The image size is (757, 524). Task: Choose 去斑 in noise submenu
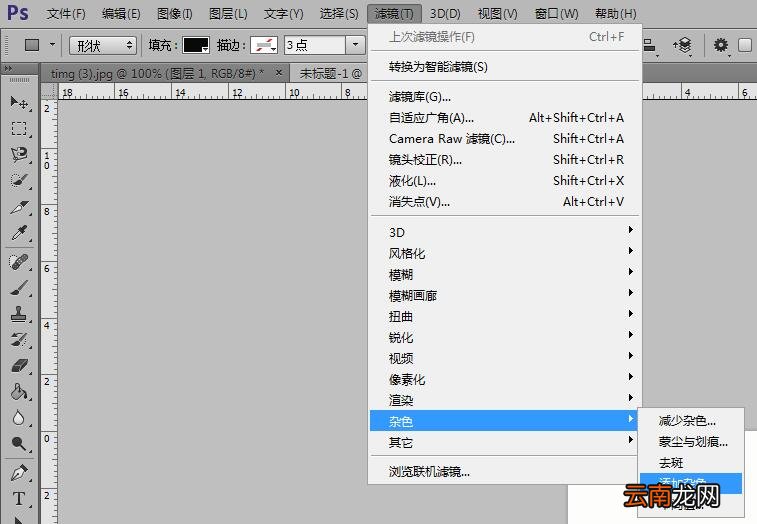691,463
